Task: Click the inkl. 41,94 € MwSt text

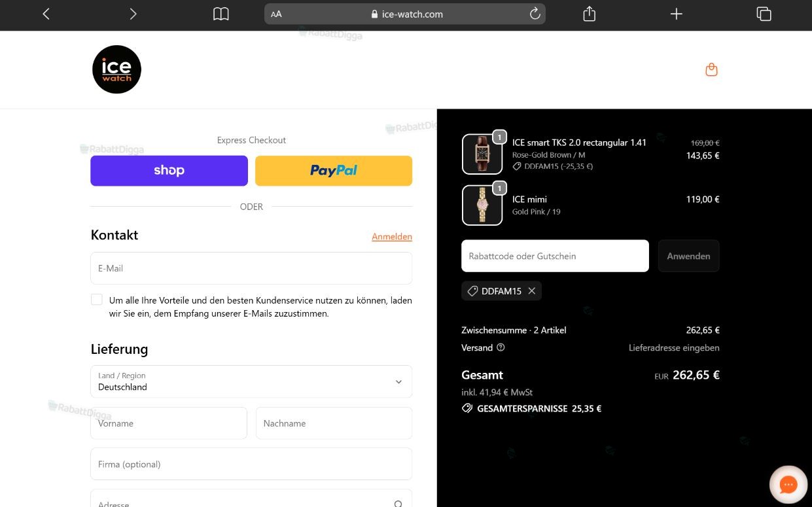Action: click(x=497, y=392)
